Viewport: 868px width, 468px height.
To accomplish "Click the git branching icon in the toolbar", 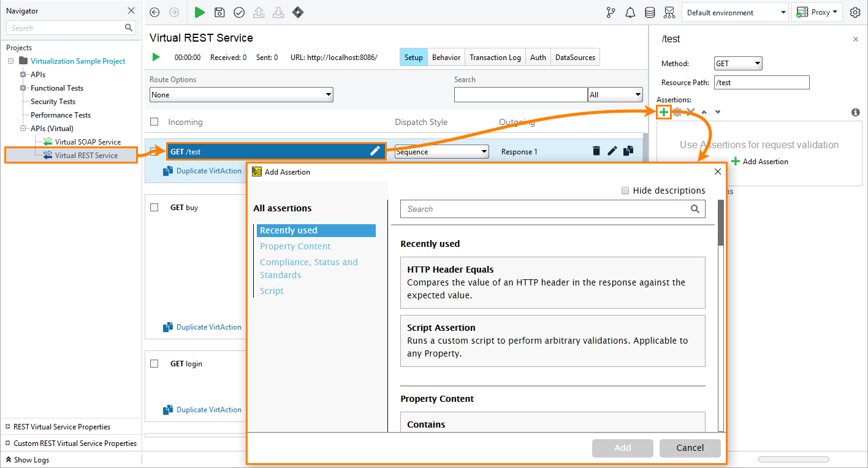I will point(611,12).
